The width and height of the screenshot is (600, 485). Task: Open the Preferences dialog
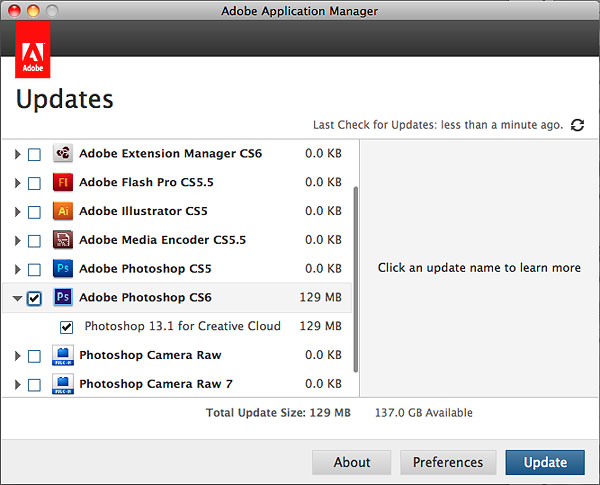[x=448, y=462]
